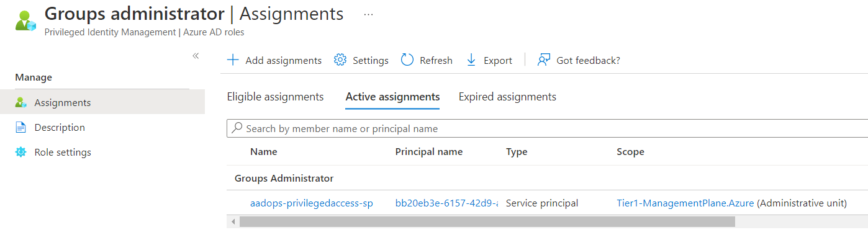The image size is (868, 230).
Task: Open the Got feedback? link
Action: (579, 60)
